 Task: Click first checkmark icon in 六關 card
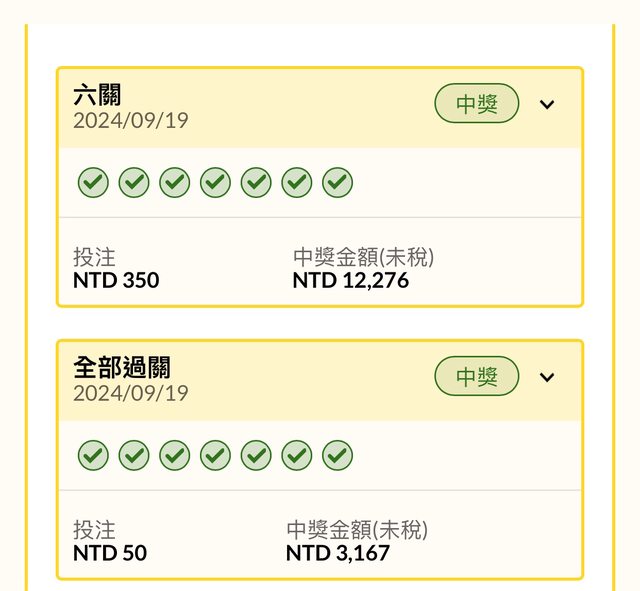(x=93, y=183)
